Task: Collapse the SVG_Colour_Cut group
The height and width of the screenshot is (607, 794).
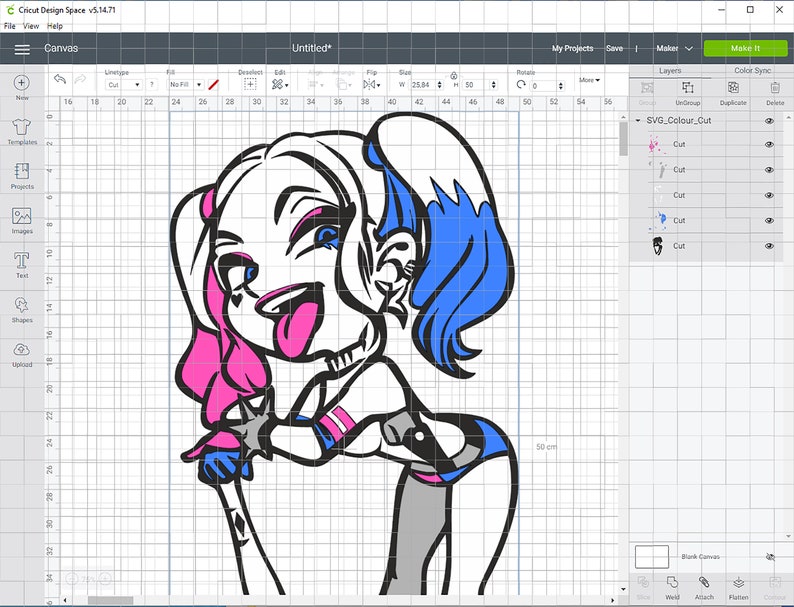Action: [638, 120]
